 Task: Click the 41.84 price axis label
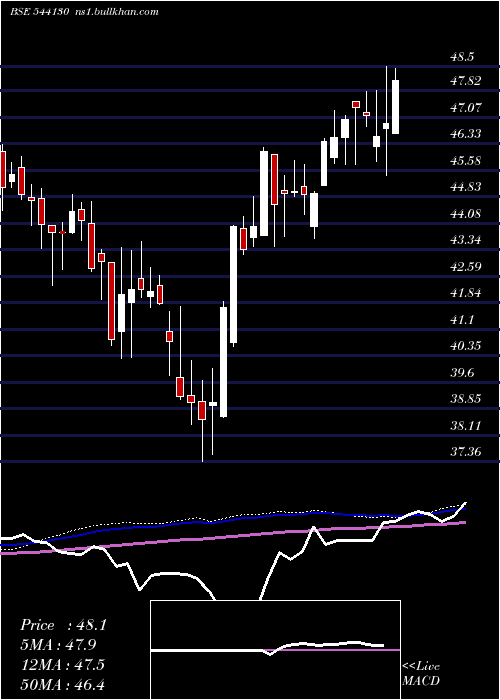466,293
